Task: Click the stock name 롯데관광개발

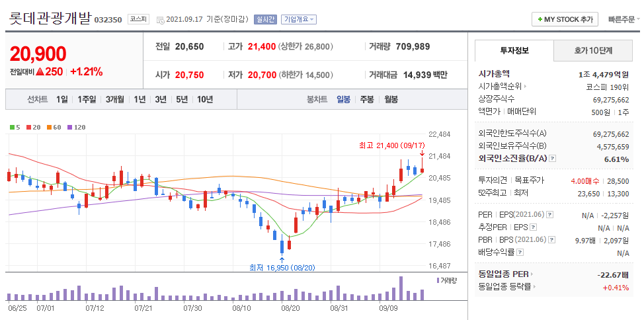Action: tap(50, 18)
